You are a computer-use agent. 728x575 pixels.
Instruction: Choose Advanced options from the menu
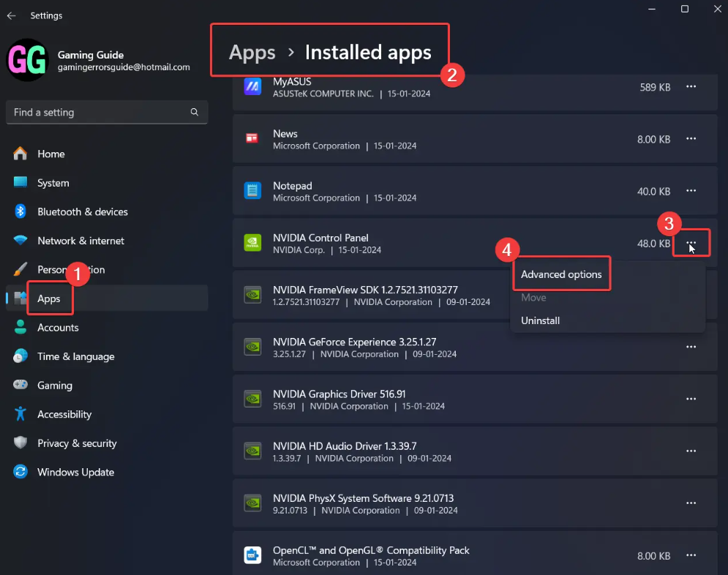(x=561, y=274)
